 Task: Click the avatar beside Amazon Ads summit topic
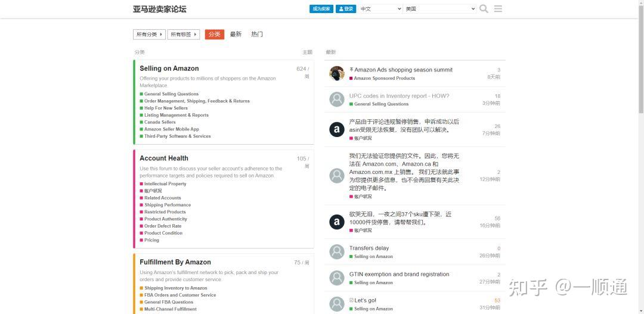coord(337,73)
